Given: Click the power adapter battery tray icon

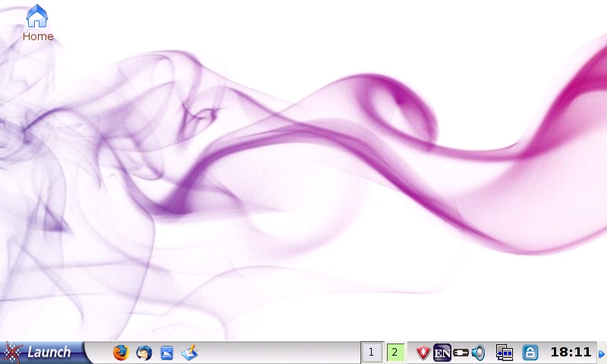Looking at the screenshot, I should click(x=461, y=353).
